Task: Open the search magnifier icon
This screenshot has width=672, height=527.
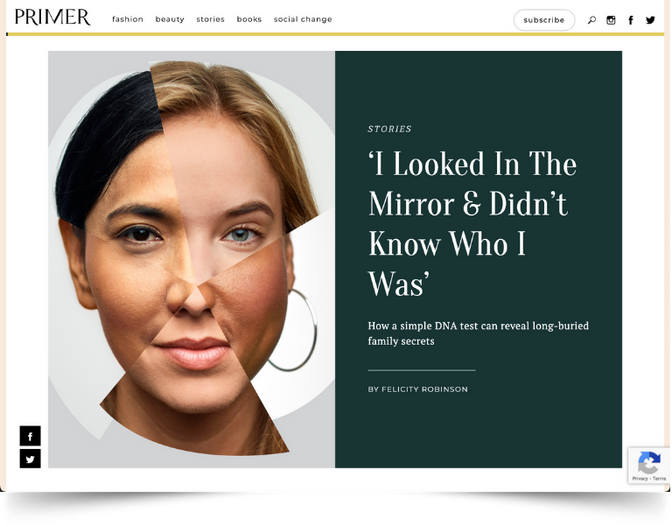Action: click(592, 20)
